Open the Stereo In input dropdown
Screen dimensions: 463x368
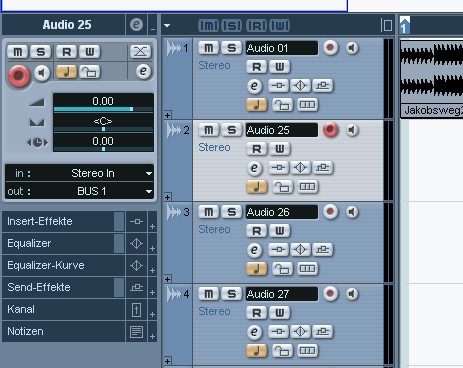click(80, 173)
